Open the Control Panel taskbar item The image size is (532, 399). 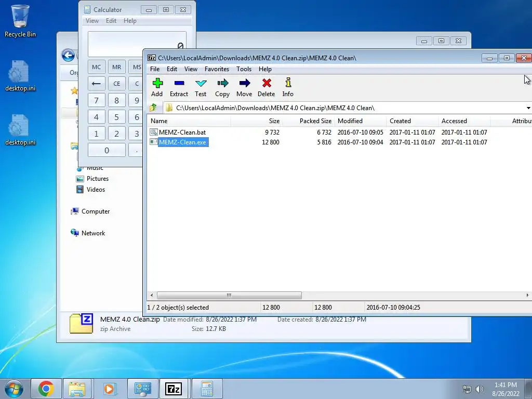pos(142,389)
